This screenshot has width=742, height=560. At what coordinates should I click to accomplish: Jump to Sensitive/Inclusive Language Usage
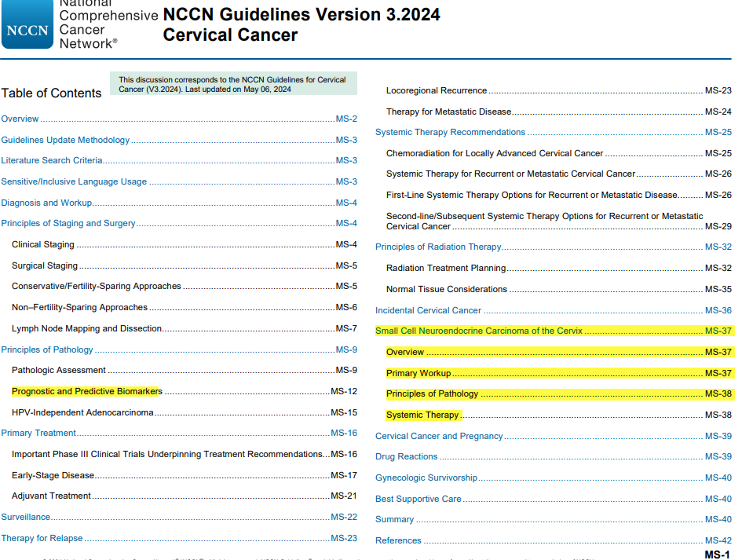(179, 181)
